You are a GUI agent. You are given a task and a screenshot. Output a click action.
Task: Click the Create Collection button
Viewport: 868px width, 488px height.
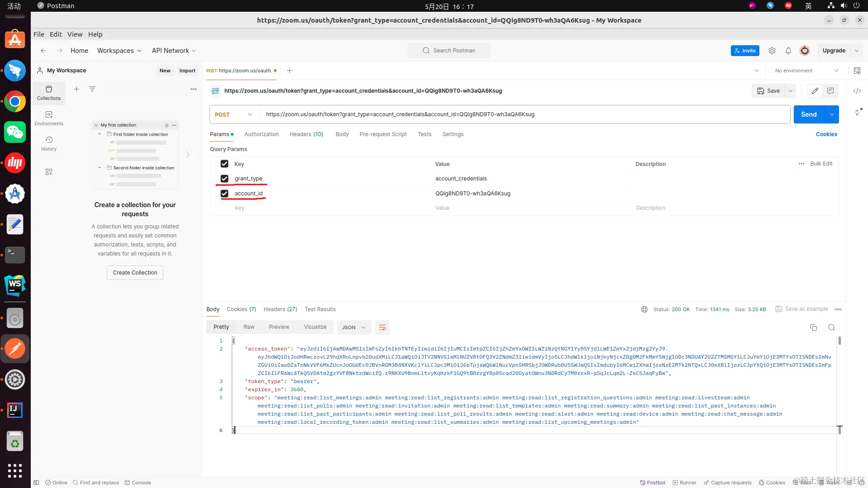pos(135,273)
